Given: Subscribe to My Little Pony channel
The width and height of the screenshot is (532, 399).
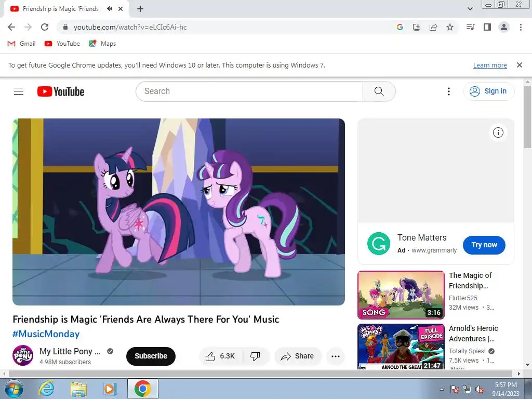Looking at the screenshot, I should pos(151,356).
